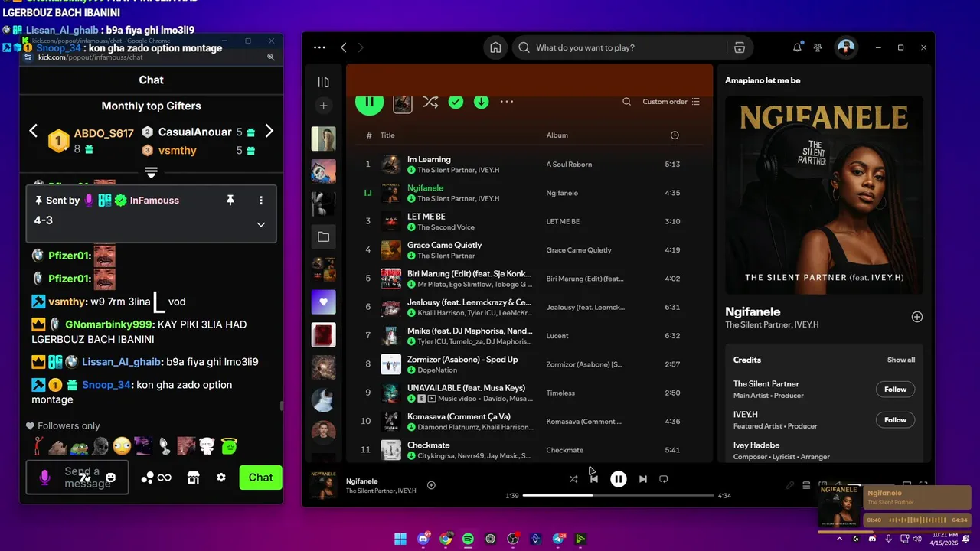Screen dimensions: 980x551
Task: Open Spotify notifications bell
Action: [x=797, y=47]
